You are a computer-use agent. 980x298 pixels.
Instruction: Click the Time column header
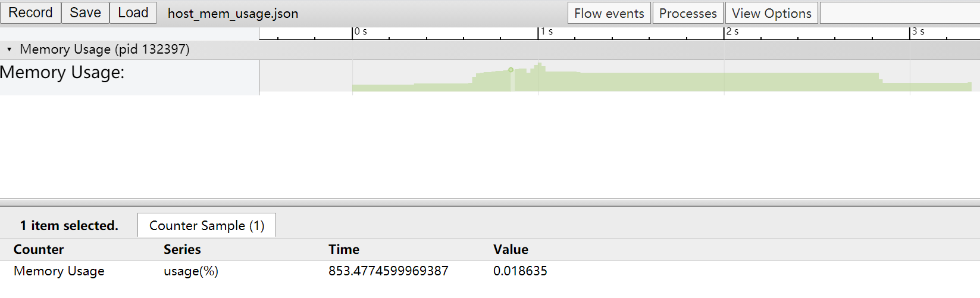point(344,249)
